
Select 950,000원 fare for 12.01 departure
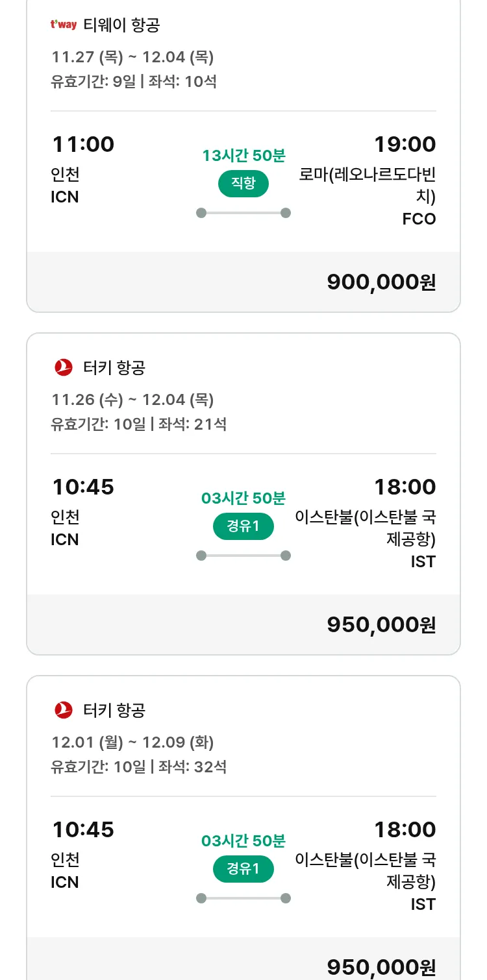(x=381, y=966)
